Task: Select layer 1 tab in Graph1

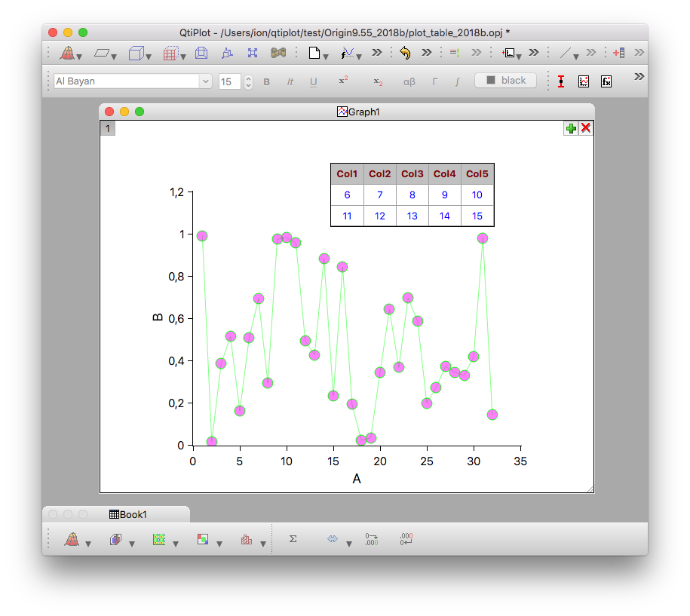Action: pos(108,128)
